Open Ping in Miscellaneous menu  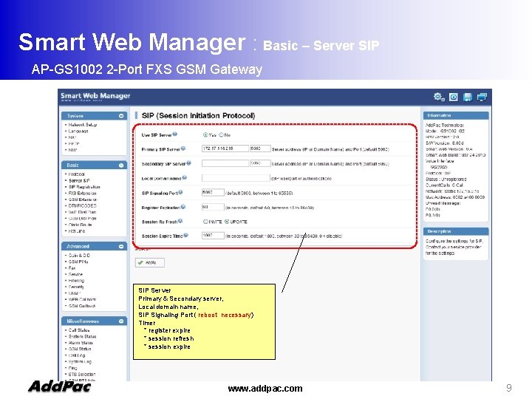coord(72,368)
